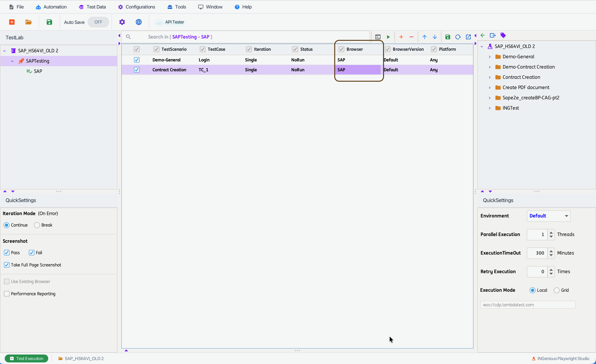This screenshot has width=596, height=364.
Task: Expand the Sape2e_createBP-CAG-pt2 folder
Action: coord(490,98)
